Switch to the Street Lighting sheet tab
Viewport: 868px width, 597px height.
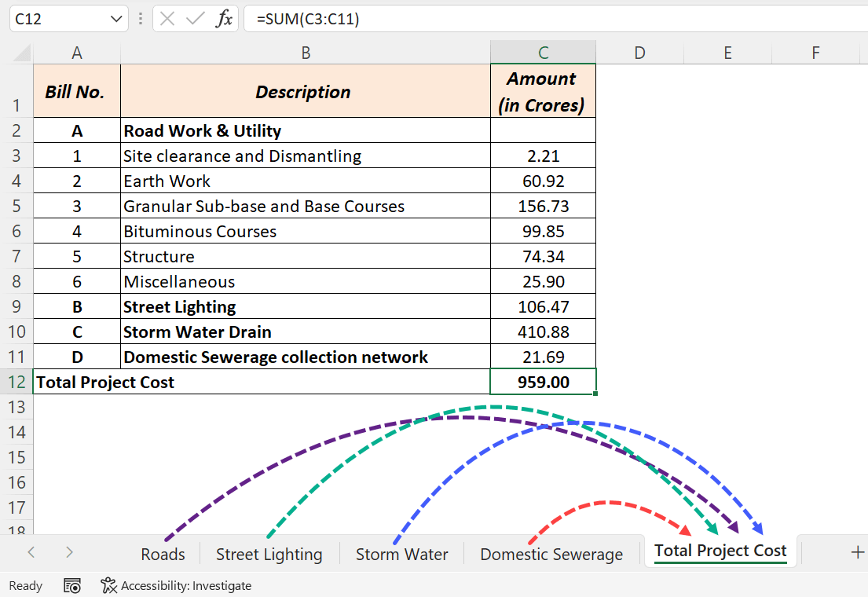269,554
